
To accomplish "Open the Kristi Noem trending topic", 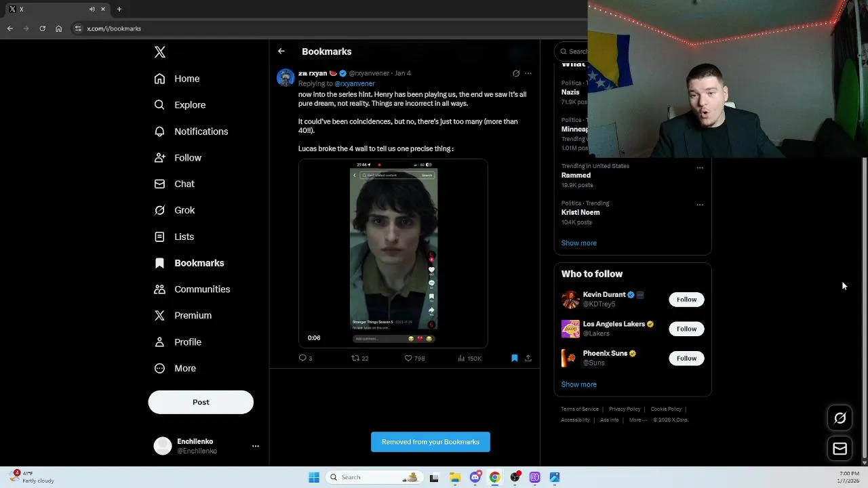I will coord(580,212).
